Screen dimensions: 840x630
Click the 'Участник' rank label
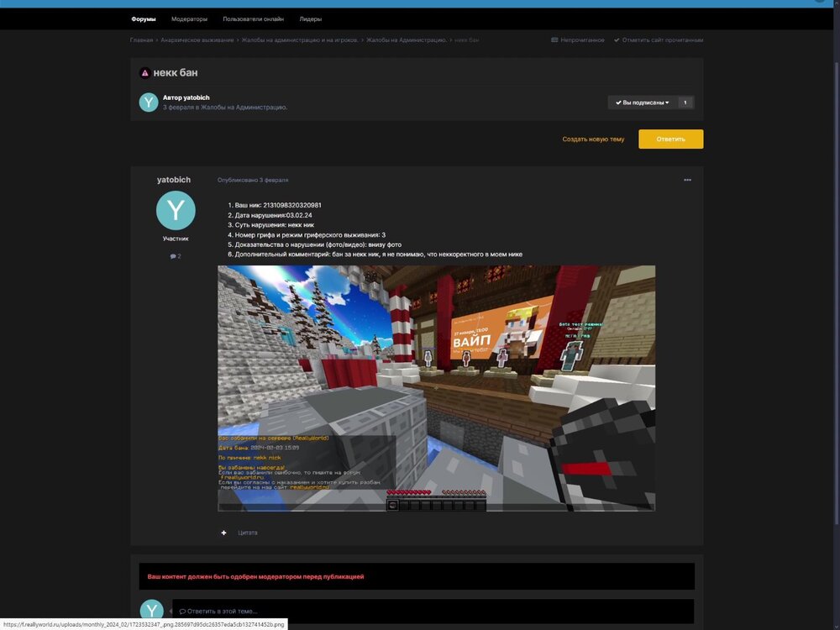pos(176,239)
